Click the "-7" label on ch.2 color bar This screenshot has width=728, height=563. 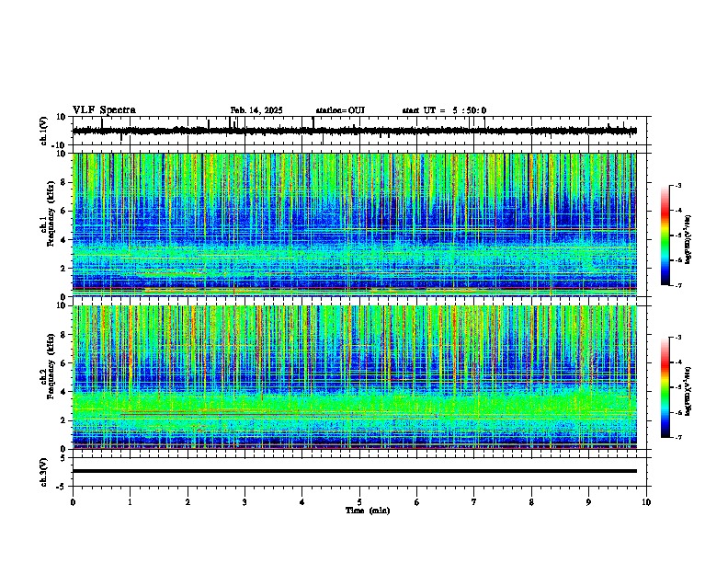(677, 437)
